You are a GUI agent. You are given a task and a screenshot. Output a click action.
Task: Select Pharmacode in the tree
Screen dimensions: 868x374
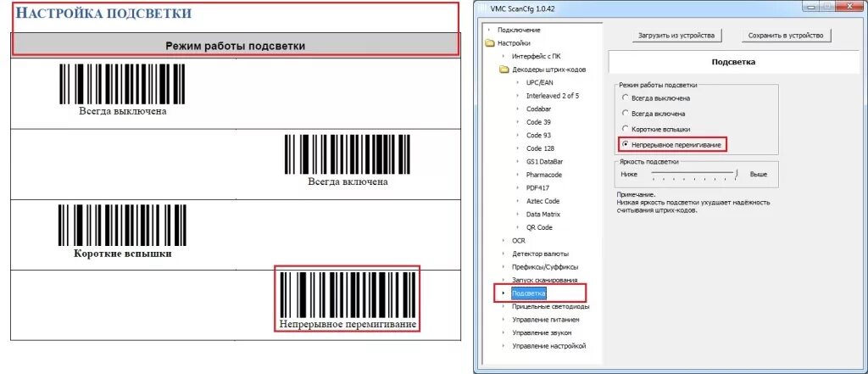pyautogui.click(x=543, y=175)
